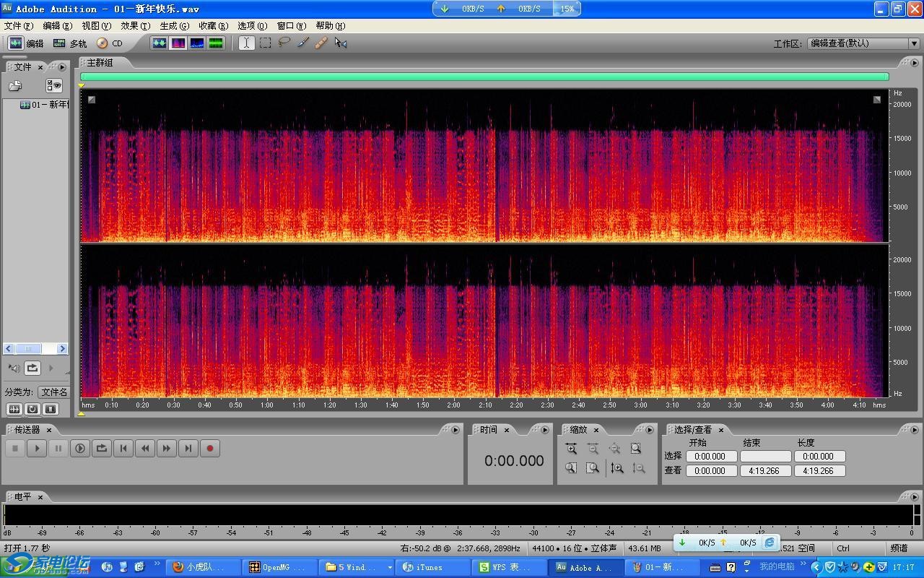Screen dimensions: 924x578
Task: Open the 生成 menu
Action: click(x=174, y=26)
